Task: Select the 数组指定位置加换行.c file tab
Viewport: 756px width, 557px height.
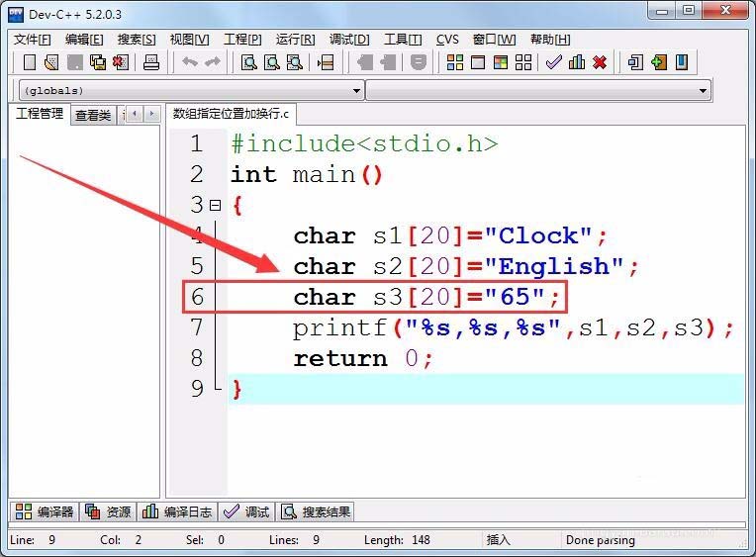Action: point(231,114)
